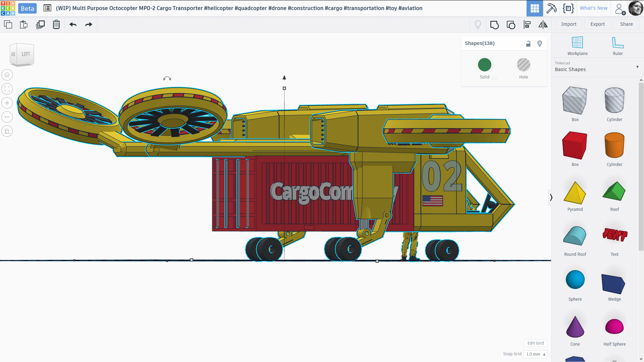644x362 pixels.
Task: Collapse the shapes side panel chevron
Action: [x=551, y=197]
